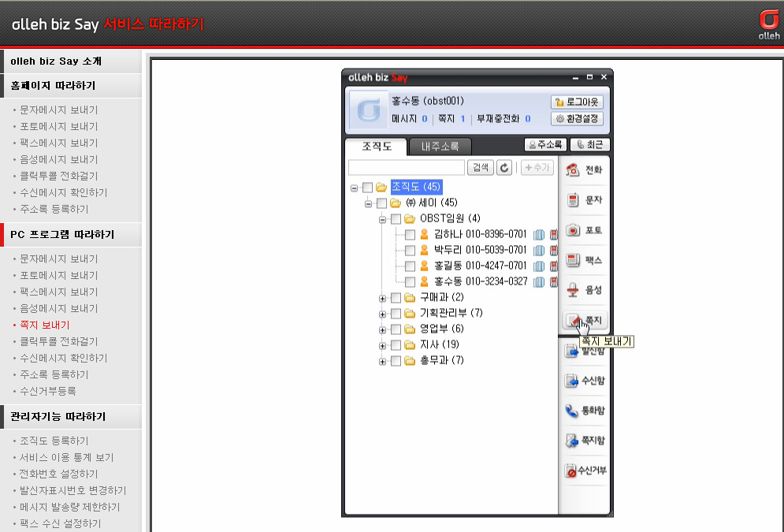Open the 홈페이지 따라하기 section header
This screenshot has height=532, width=784.
click(x=71, y=85)
